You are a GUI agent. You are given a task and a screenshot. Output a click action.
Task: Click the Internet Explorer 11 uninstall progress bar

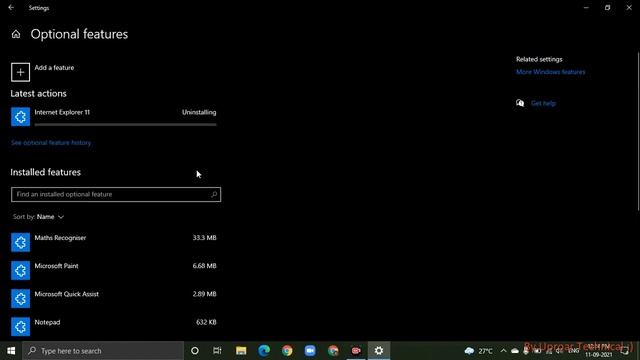pos(125,124)
